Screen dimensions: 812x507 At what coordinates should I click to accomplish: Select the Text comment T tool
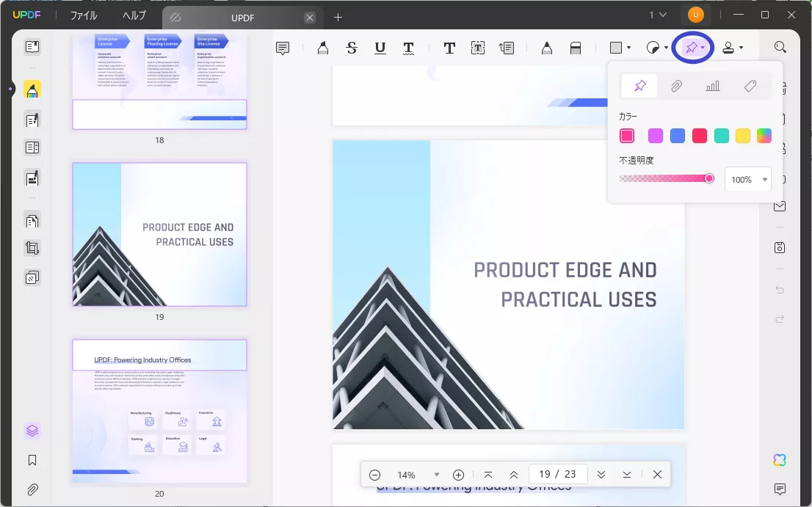pos(449,48)
